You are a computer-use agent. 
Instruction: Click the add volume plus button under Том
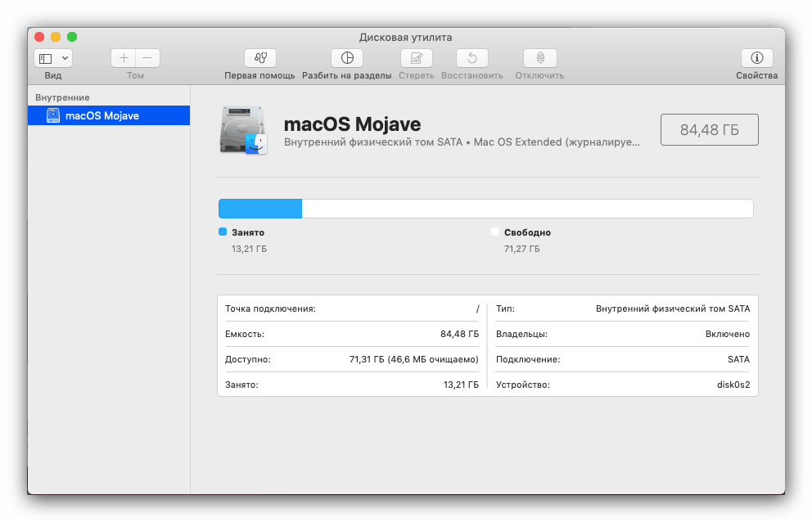(x=123, y=58)
